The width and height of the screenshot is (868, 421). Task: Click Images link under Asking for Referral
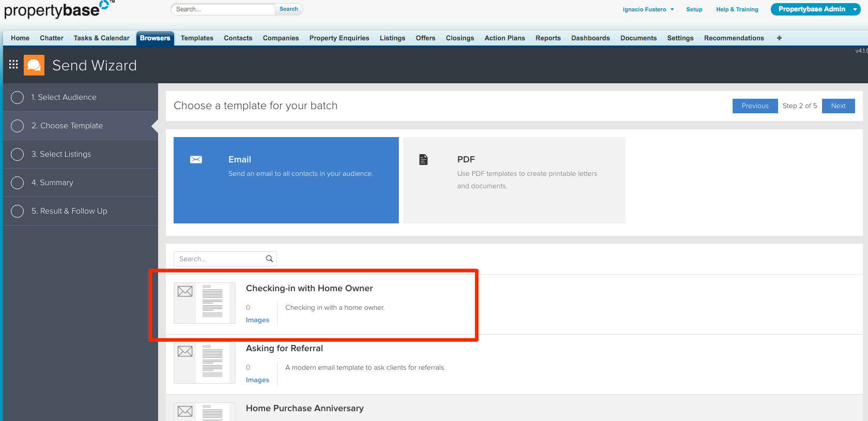click(257, 380)
